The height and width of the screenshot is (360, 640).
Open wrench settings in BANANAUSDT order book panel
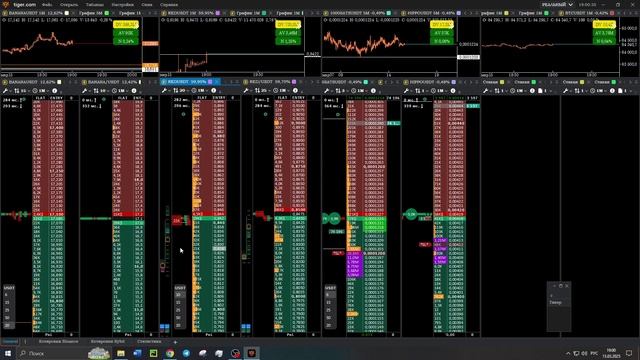point(5,91)
